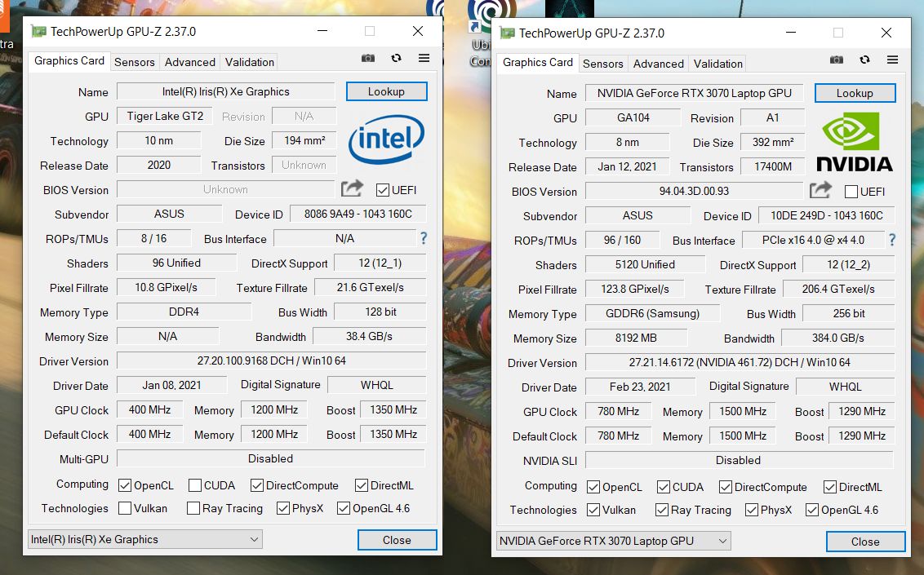This screenshot has width=924, height=575.
Task: Click Lookup button in Intel window
Action: (x=387, y=91)
